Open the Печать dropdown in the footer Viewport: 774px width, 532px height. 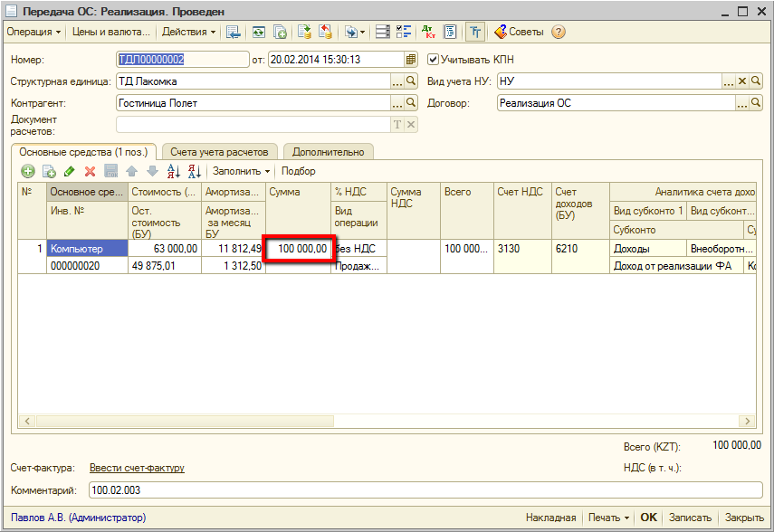[x=607, y=518]
